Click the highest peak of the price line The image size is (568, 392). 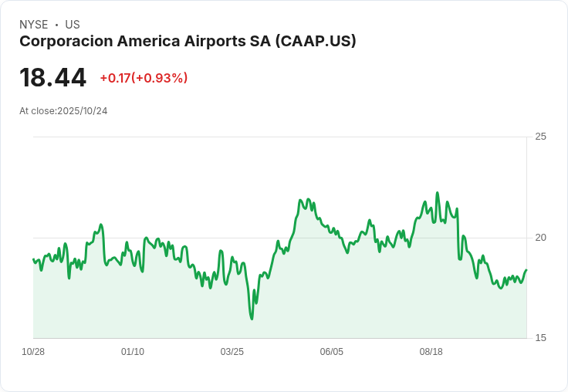(437, 193)
